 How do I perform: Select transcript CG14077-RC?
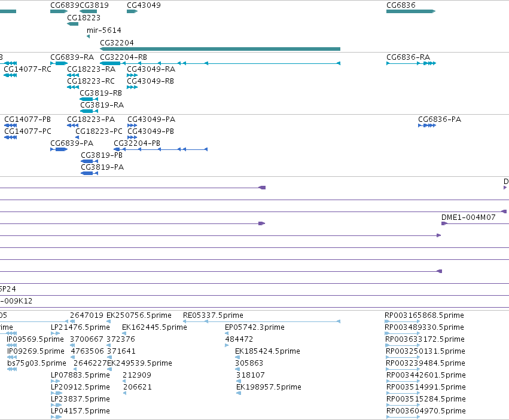pos(10,75)
